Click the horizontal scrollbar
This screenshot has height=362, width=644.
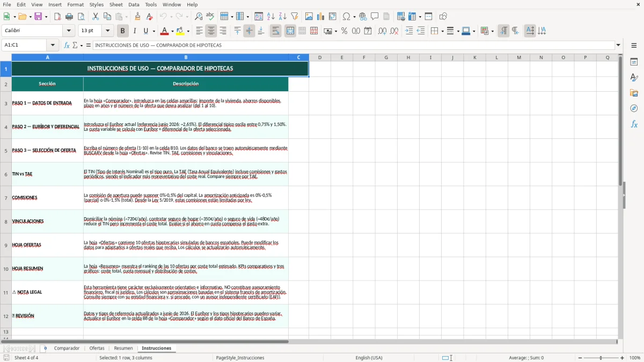145,342
